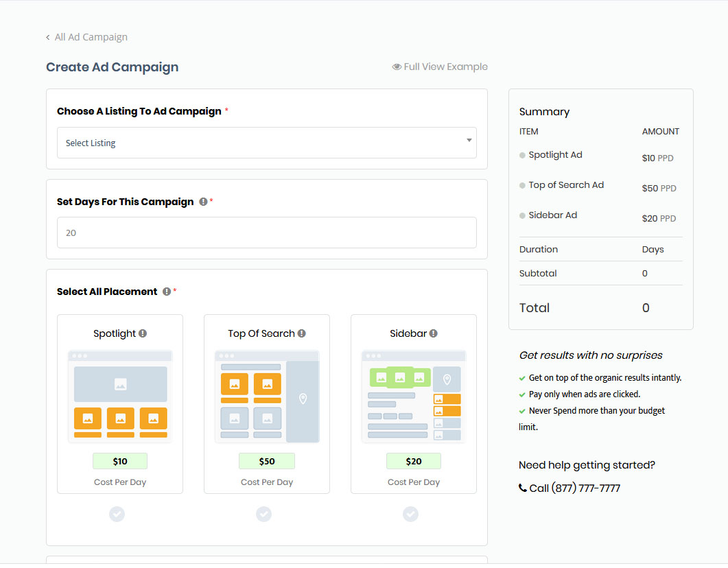Click the Sidebar info icon
This screenshot has height=568, width=728.
coord(434,333)
